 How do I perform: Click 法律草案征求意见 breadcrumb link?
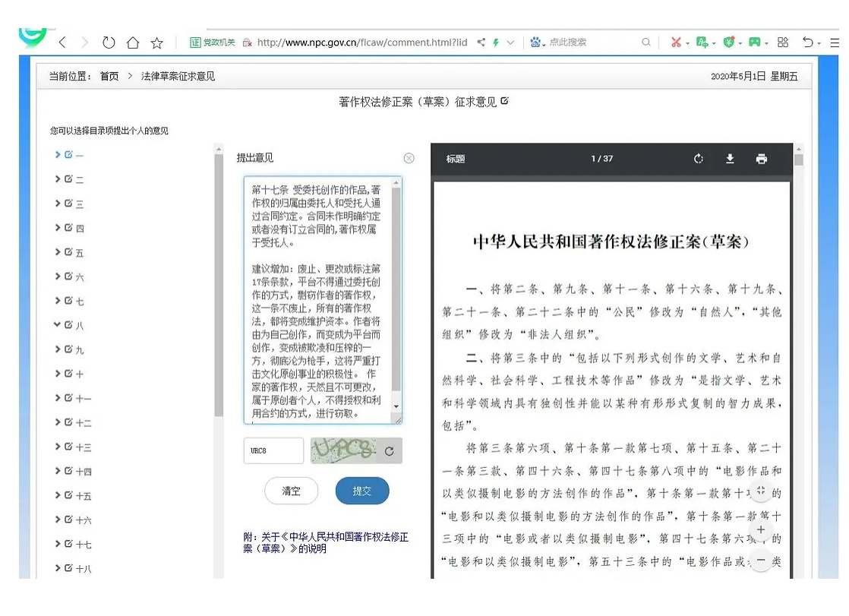(x=178, y=77)
